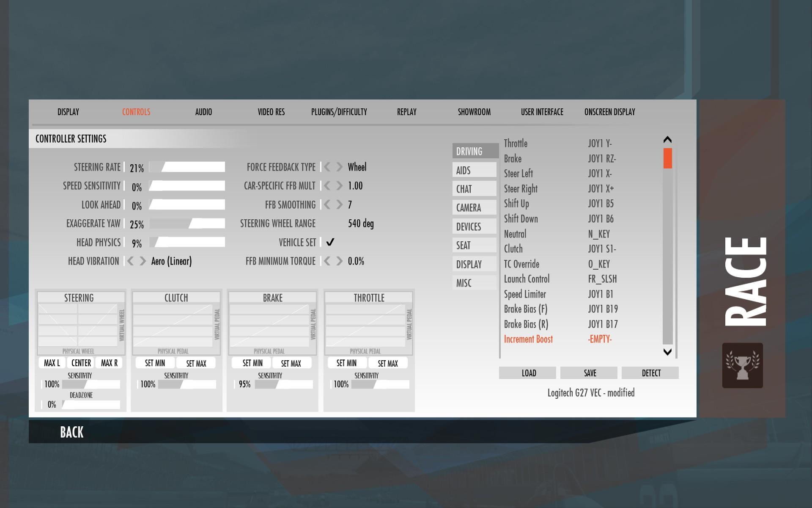Decrease Force Feedback Type with left arrow
812x508 pixels.
pyautogui.click(x=327, y=167)
